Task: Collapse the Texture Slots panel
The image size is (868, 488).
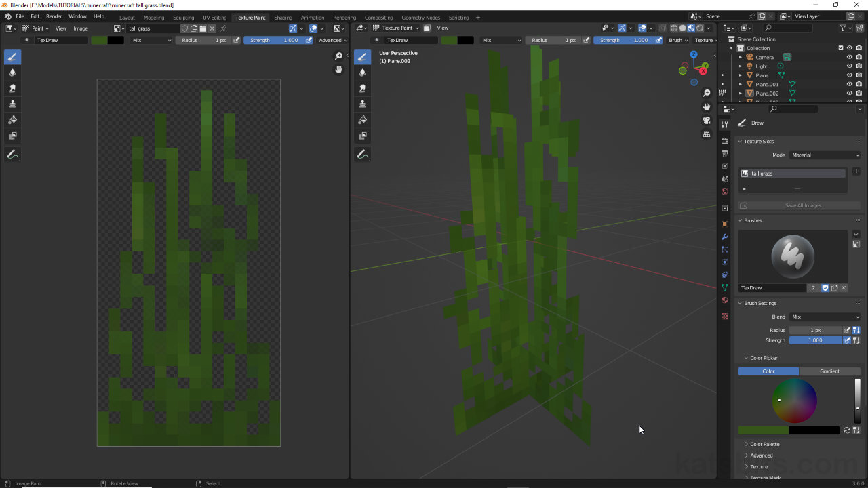Action: coord(741,142)
